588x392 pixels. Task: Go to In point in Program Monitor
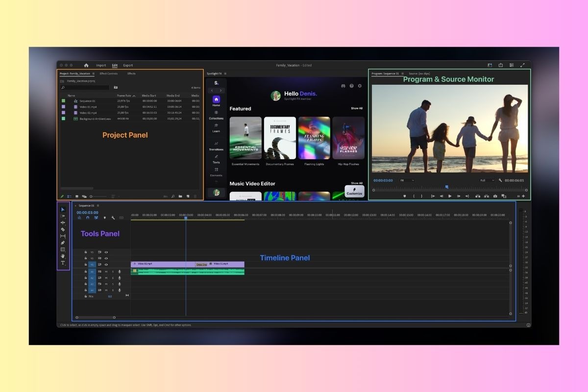click(x=433, y=196)
